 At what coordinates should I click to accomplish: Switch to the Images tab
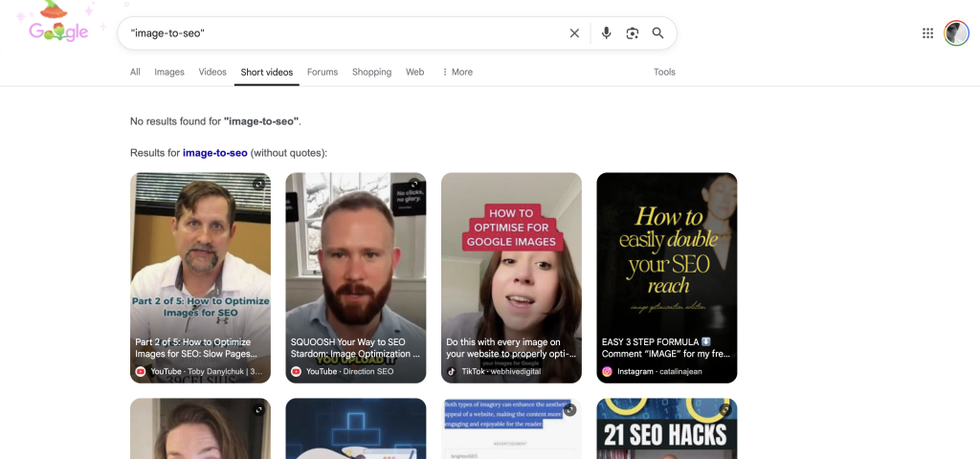169,72
